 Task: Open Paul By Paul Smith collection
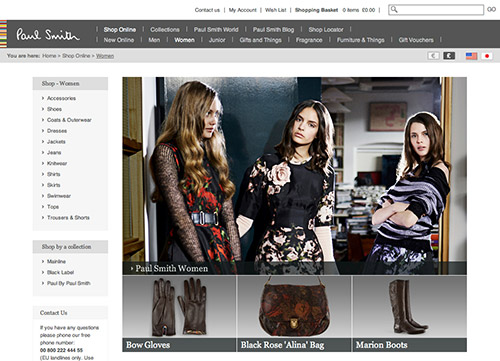(69, 283)
